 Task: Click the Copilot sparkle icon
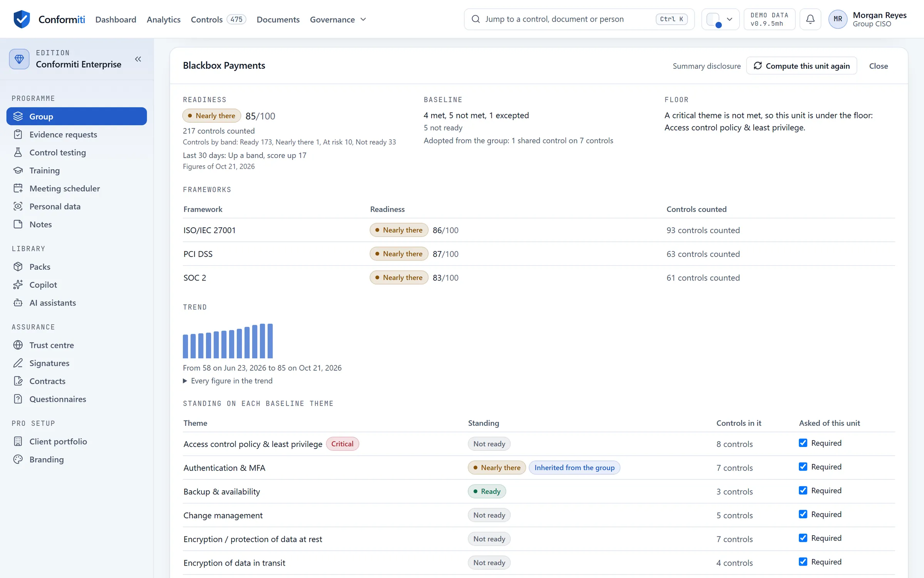(x=18, y=284)
